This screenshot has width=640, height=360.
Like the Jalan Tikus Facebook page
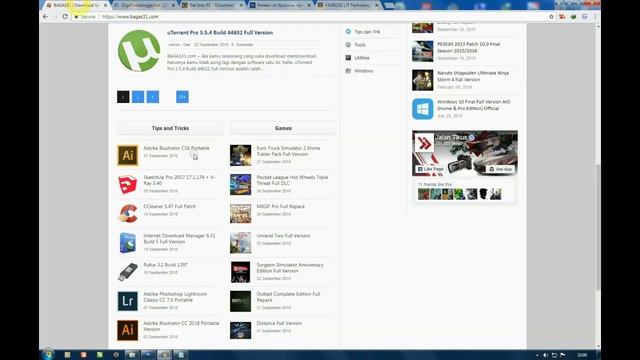click(x=430, y=169)
